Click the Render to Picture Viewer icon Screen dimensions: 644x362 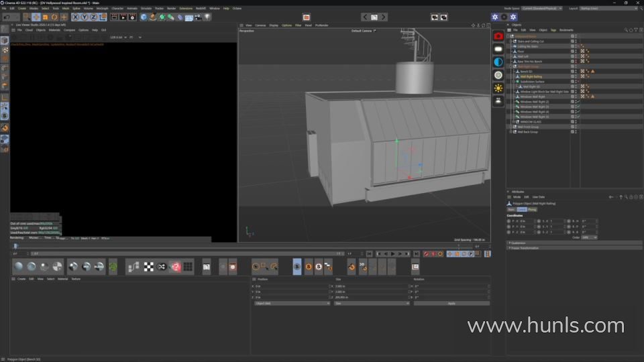pyautogui.click(x=123, y=17)
